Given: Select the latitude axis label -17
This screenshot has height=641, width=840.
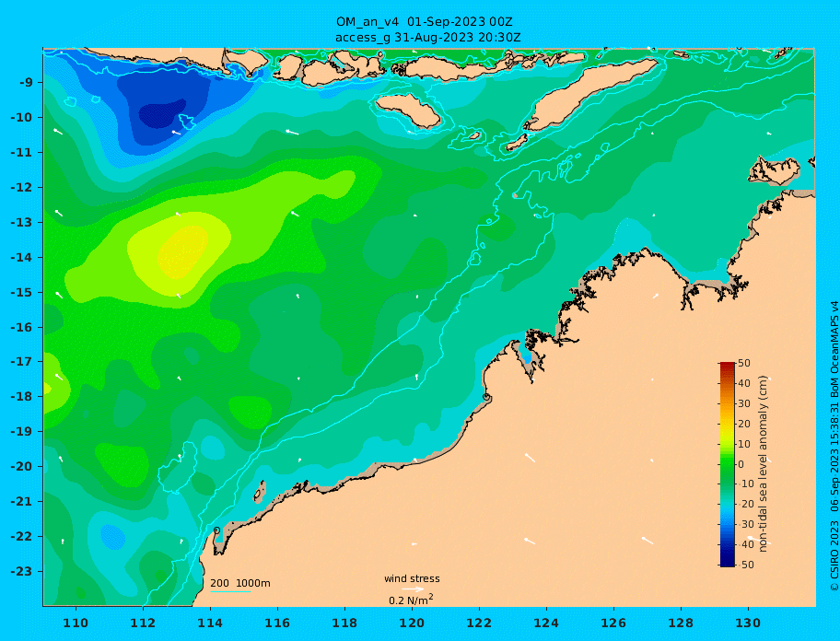Looking at the screenshot, I should click(x=22, y=361).
